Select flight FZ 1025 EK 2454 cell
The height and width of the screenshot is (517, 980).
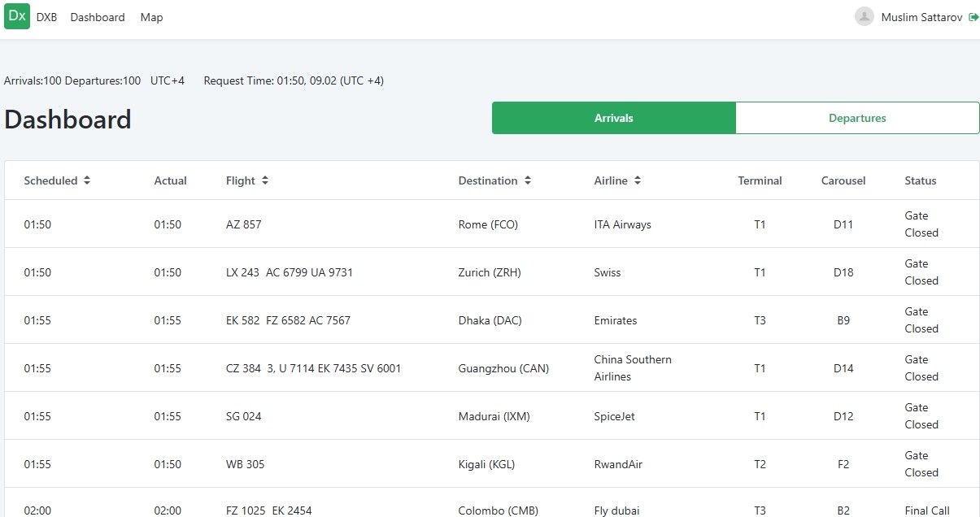pos(268,510)
